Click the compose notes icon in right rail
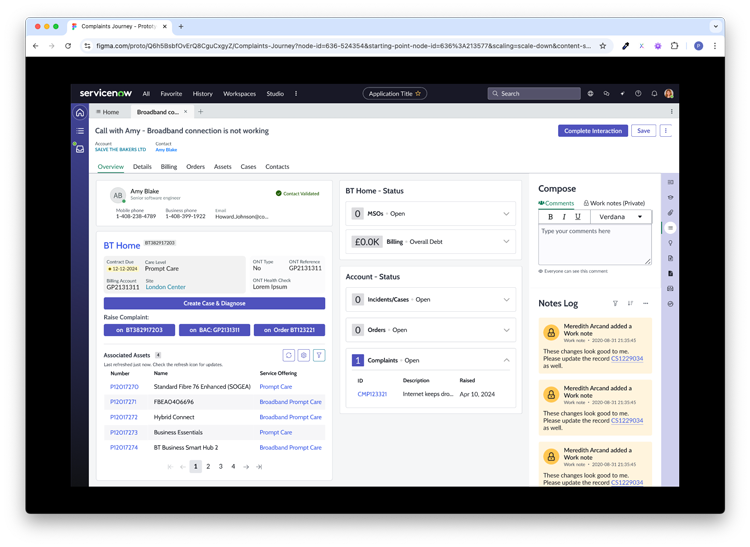The height and width of the screenshot is (547, 750). (671, 228)
